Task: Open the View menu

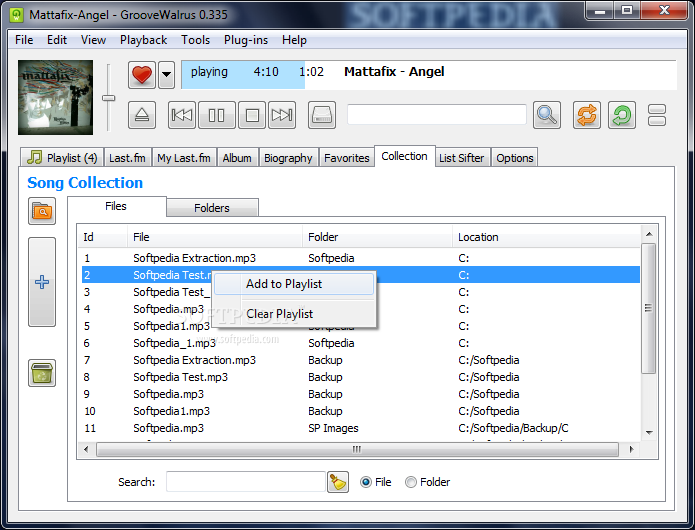Action: click(94, 40)
